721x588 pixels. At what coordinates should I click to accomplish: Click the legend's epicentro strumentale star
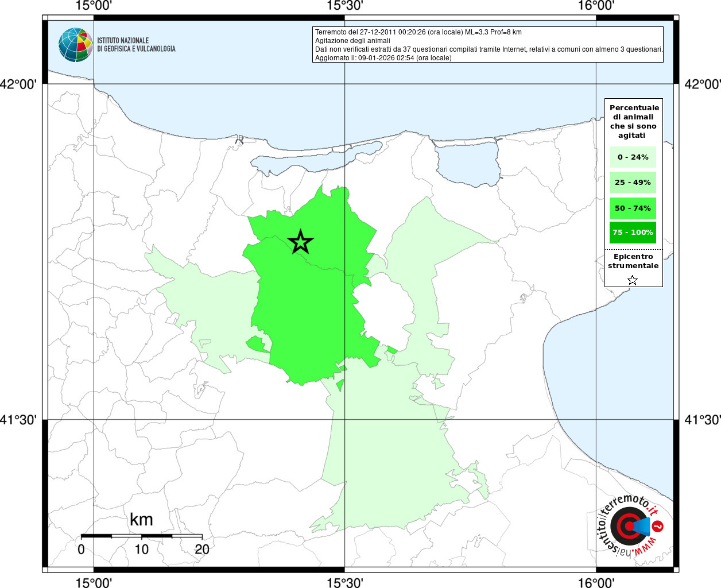633,280
